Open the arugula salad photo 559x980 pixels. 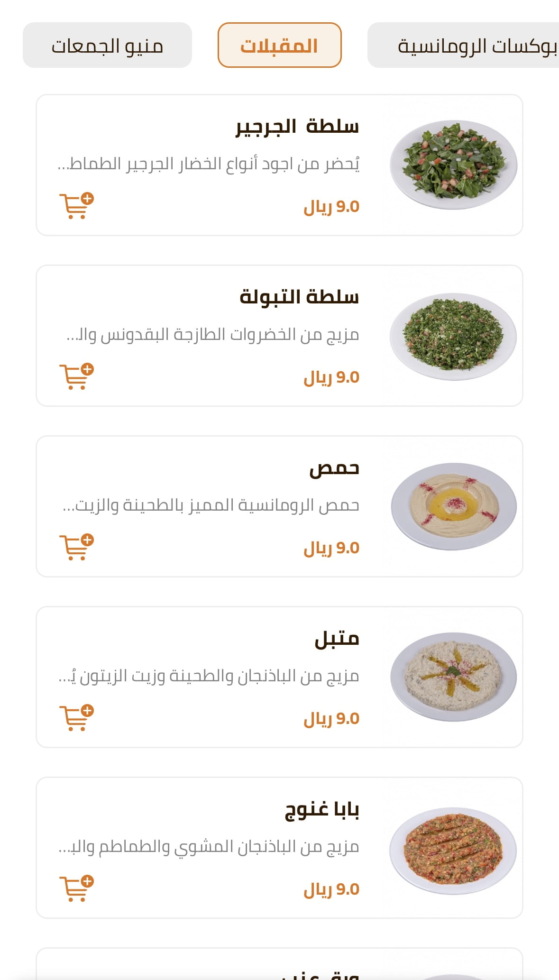click(x=453, y=165)
